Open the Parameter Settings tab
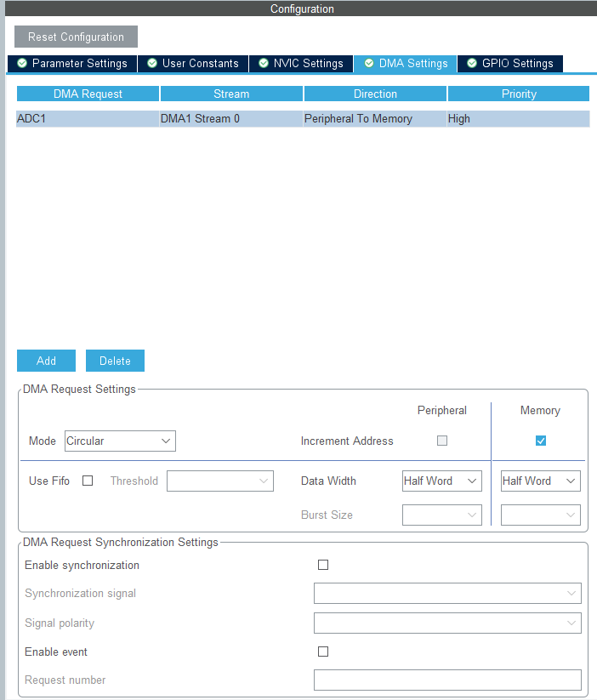 point(72,64)
